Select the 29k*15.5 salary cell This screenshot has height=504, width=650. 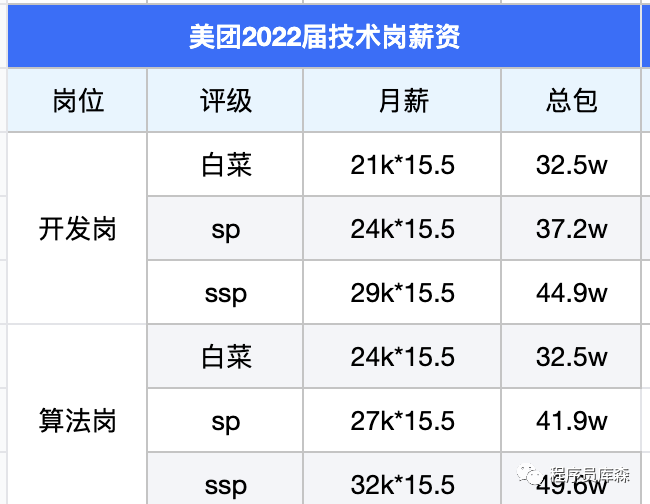(403, 293)
